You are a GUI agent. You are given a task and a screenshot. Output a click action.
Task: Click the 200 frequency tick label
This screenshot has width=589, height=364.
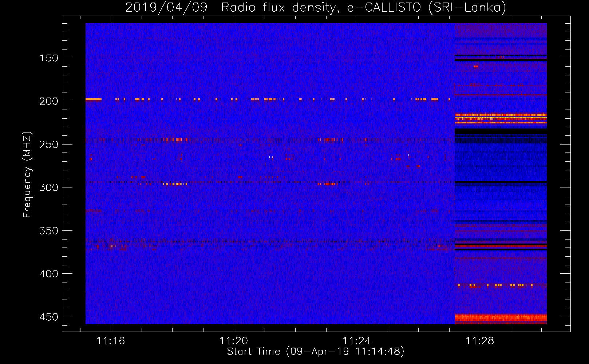[49, 101]
